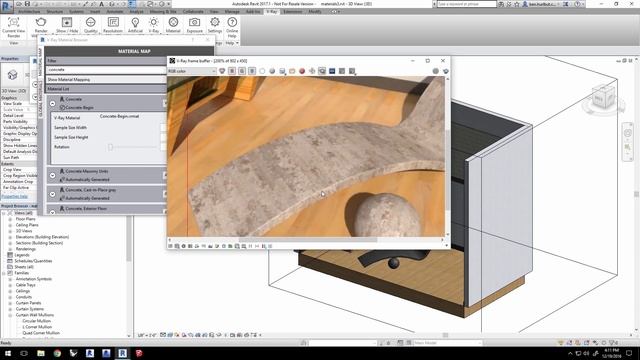
Task: Click the gray stop circle in frame buffer
Action: pos(436,71)
